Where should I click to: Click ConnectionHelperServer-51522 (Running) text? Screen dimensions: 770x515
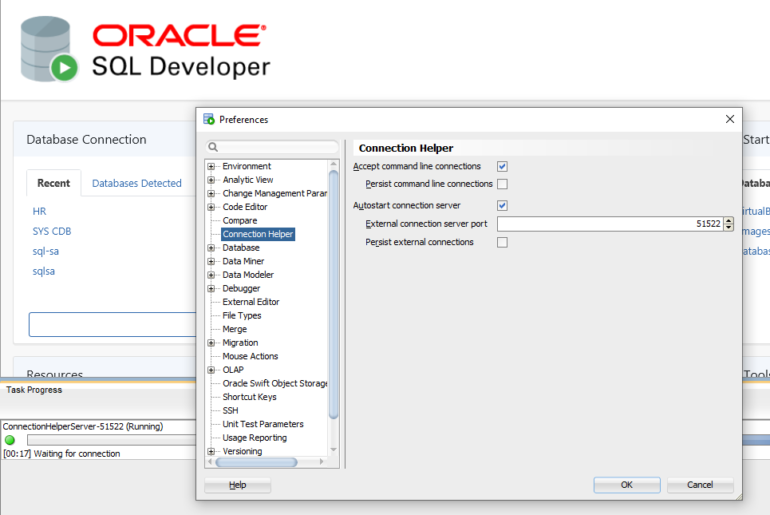[x=82, y=427]
